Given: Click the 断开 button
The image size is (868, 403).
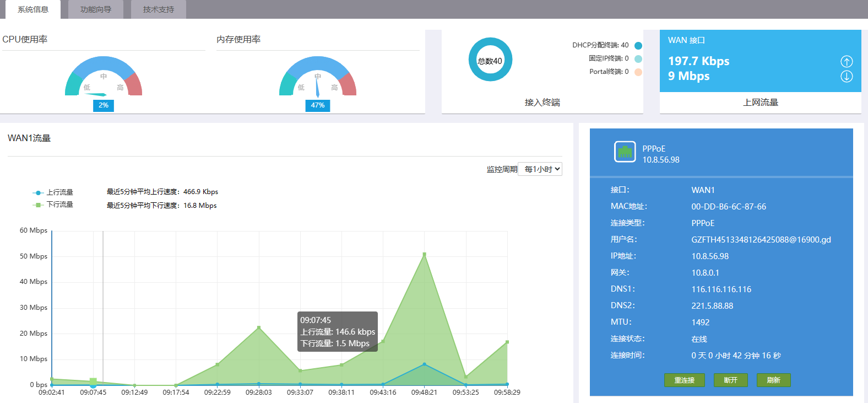Looking at the screenshot, I should click(x=730, y=380).
